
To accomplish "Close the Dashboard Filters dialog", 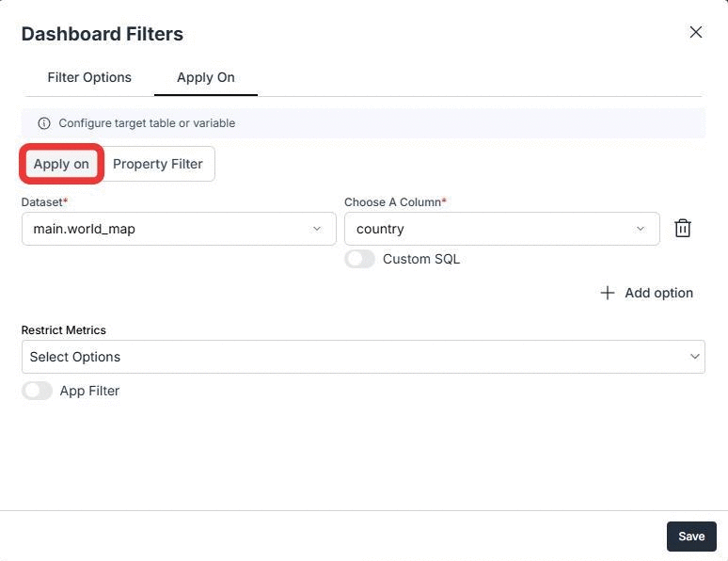I will (x=696, y=33).
